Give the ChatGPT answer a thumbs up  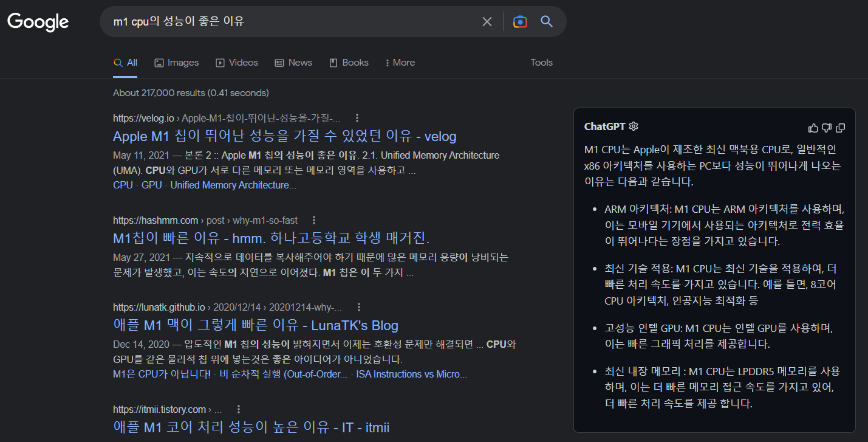[813, 128]
